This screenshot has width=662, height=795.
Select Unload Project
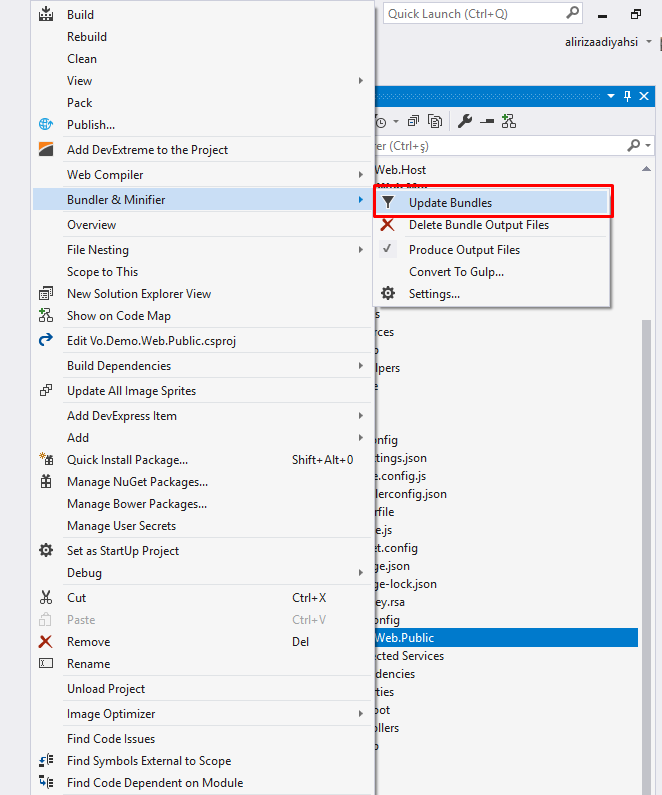[x=106, y=689]
